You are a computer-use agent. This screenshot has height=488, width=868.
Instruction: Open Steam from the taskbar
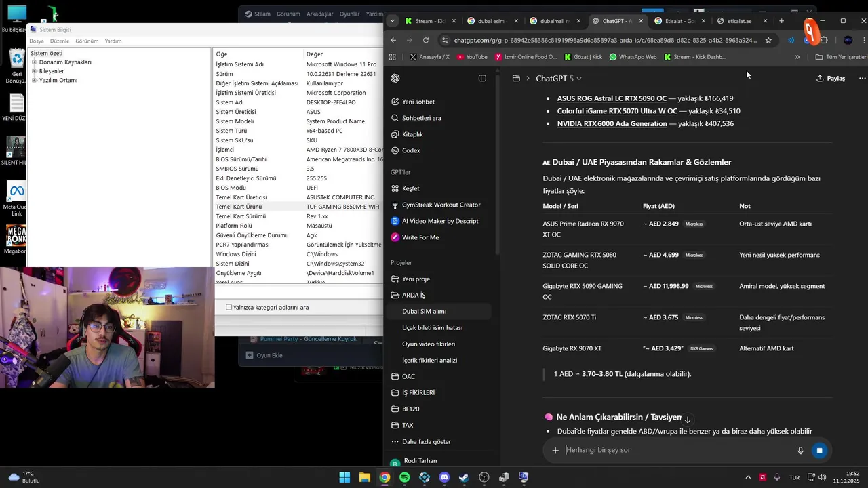[464, 477]
